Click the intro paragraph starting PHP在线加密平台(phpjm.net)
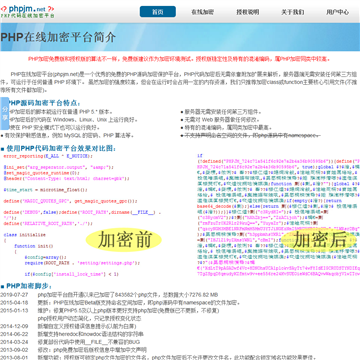This screenshot has width=360, height=360. pos(180,82)
